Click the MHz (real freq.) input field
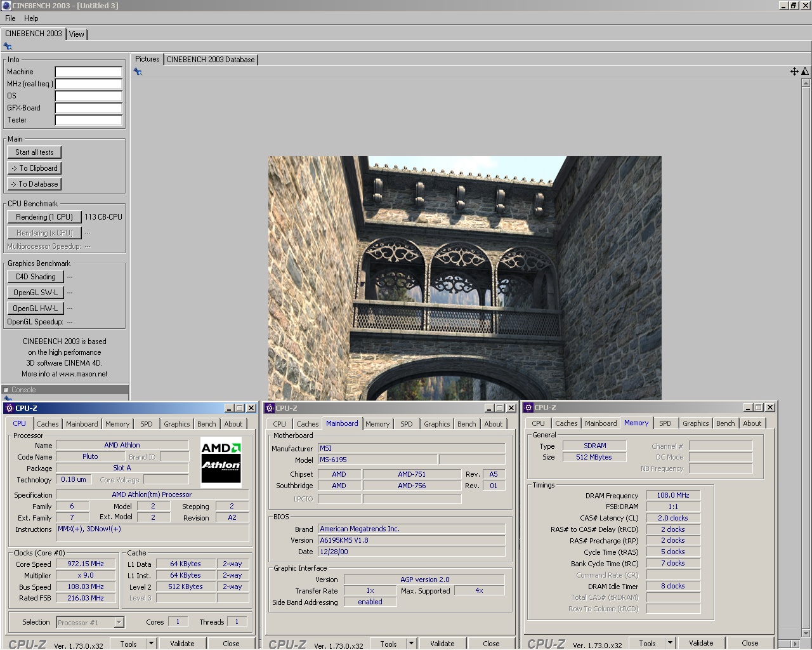The image size is (812, 650). [x=88, y=84]
